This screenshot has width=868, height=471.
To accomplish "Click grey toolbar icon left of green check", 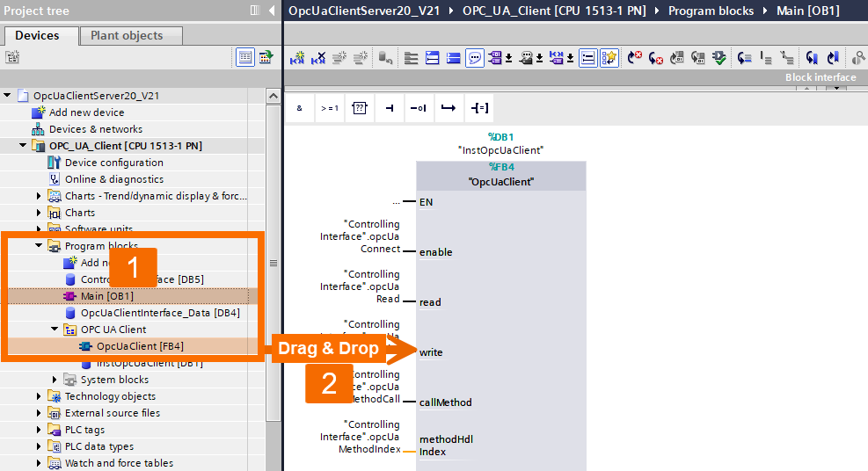I will coord(698,57).
